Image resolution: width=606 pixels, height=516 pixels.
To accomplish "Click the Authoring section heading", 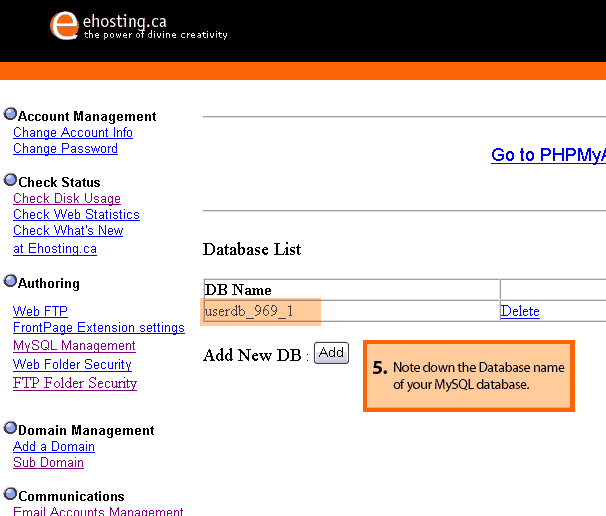I will pos(49,283).
